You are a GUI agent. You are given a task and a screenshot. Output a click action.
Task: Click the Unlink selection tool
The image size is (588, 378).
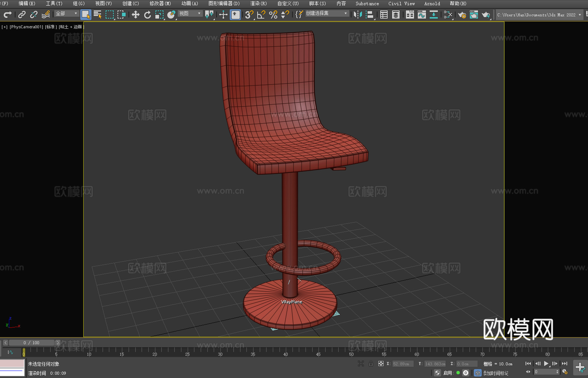pos(34,14)
